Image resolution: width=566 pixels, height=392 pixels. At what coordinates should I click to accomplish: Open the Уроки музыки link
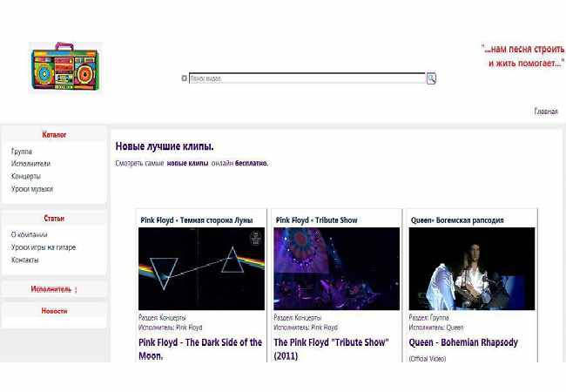pyautogui.click(x=31, y=189)
